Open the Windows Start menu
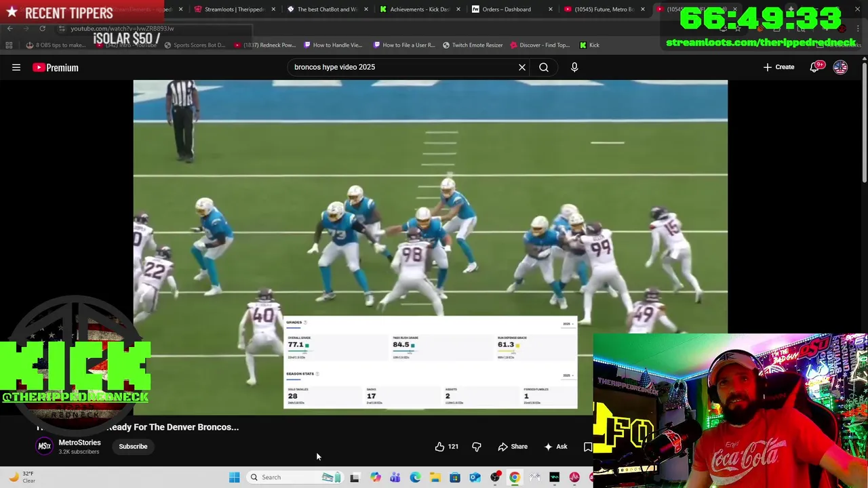 (x=234, y=477)
